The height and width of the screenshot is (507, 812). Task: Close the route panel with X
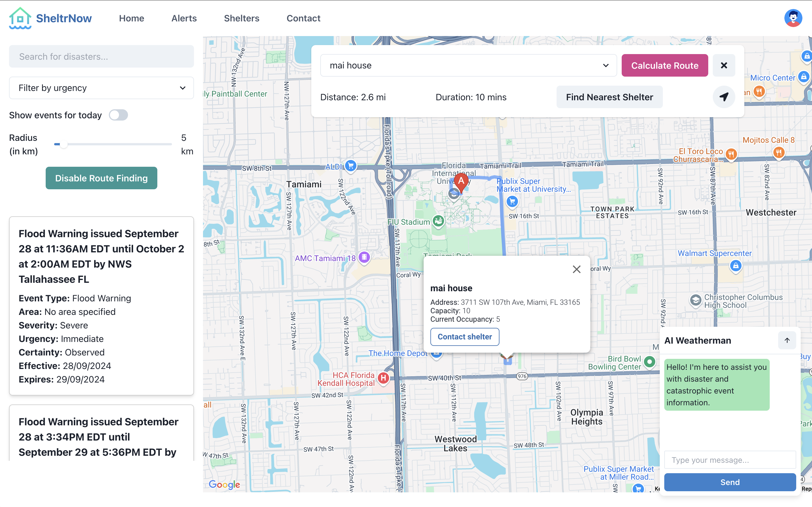coord(724,65)
